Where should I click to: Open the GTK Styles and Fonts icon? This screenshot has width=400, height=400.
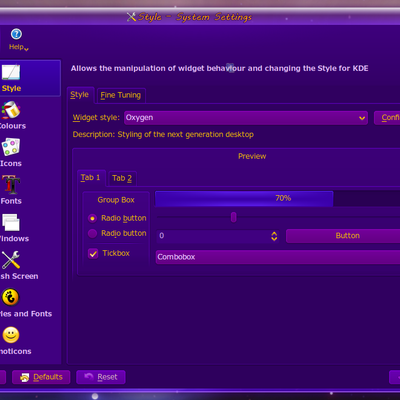(11, 297)
